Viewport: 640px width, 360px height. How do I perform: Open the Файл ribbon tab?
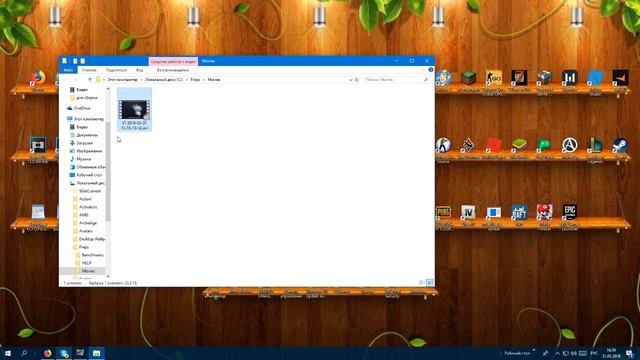pyautogui.click(x=68, y=70)
